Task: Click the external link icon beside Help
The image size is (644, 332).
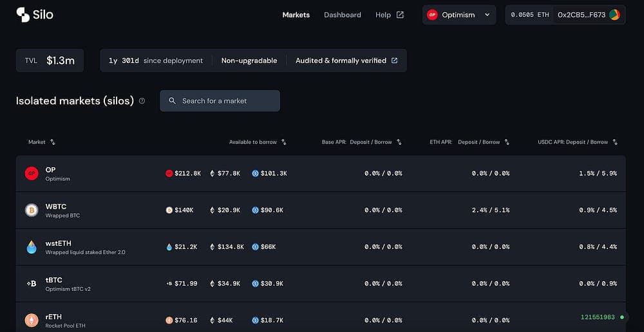Action: (x=400, y=15)
